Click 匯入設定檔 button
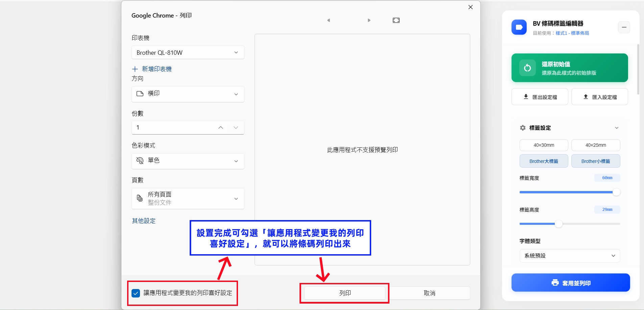The width and height of the screenshot is (644, 310). coord(600,97)
